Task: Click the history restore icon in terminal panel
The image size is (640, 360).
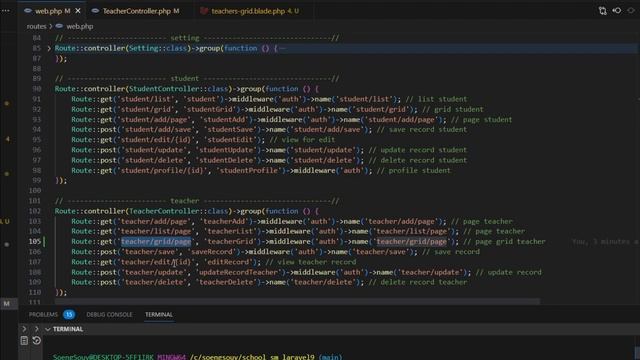Action: [x=37, y=340]
